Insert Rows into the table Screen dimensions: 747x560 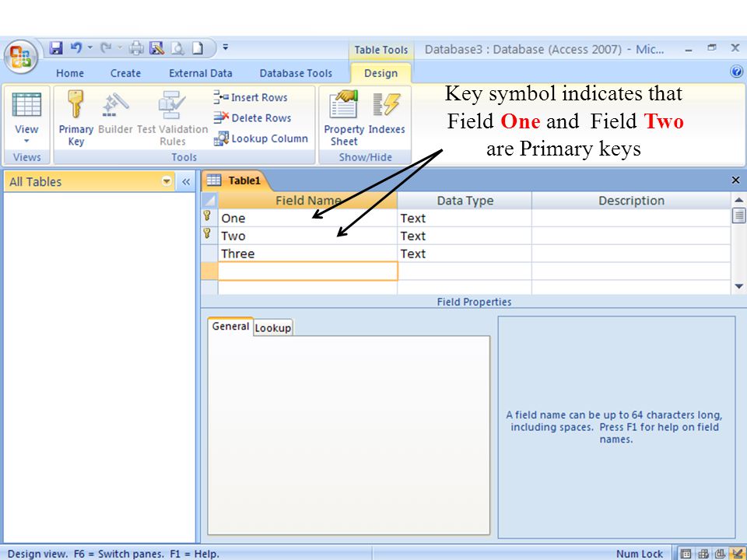click(251, 98)
